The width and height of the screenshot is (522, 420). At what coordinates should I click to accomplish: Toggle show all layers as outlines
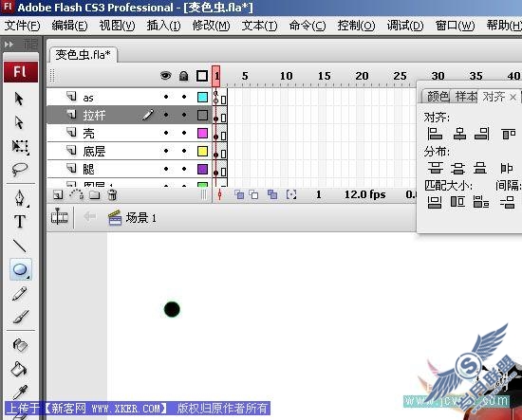[x=202, y=76]
